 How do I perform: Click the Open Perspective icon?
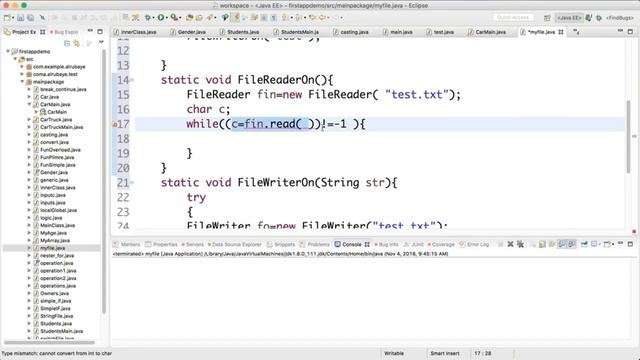coord(547,18)
